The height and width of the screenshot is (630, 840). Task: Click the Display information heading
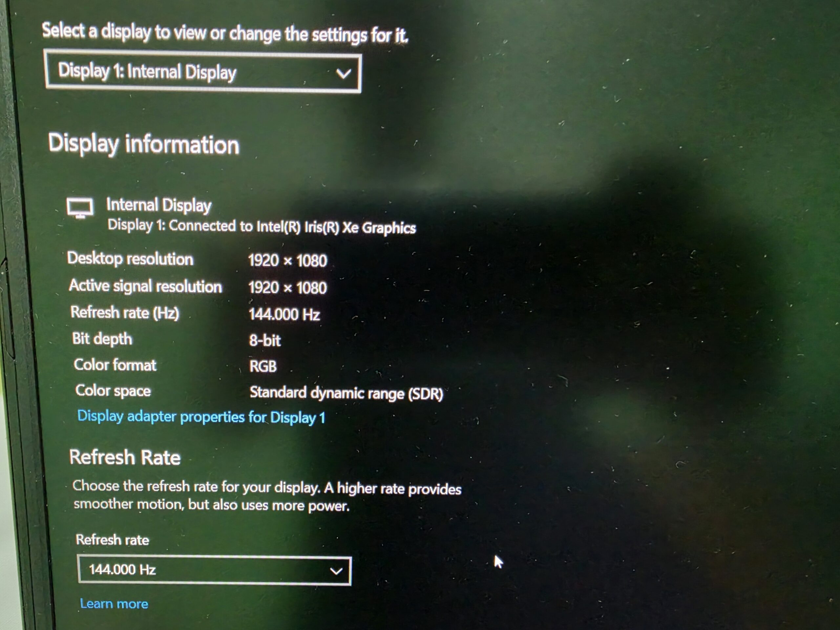tap(143, 144)
